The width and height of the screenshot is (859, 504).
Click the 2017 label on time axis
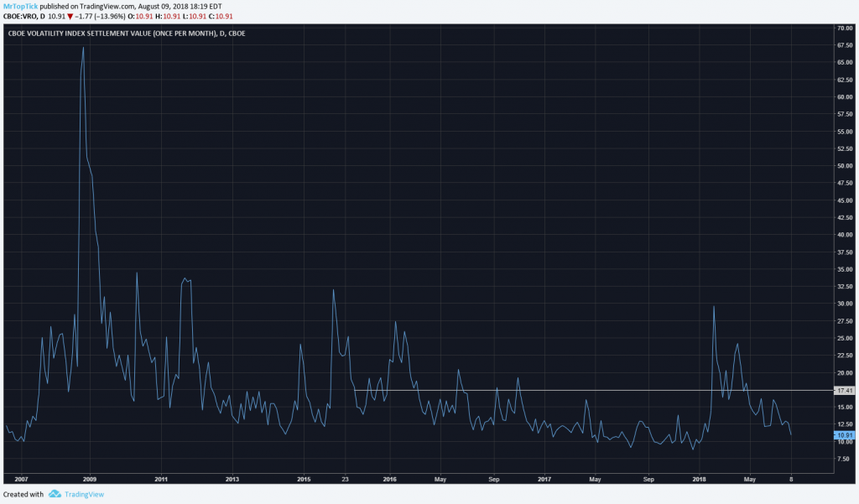point(544,479)
